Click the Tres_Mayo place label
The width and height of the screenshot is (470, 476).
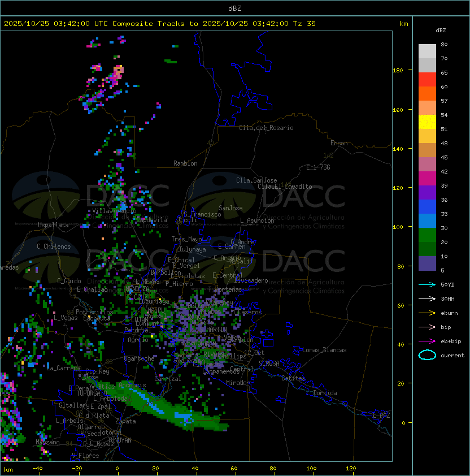tap(186, 239)
